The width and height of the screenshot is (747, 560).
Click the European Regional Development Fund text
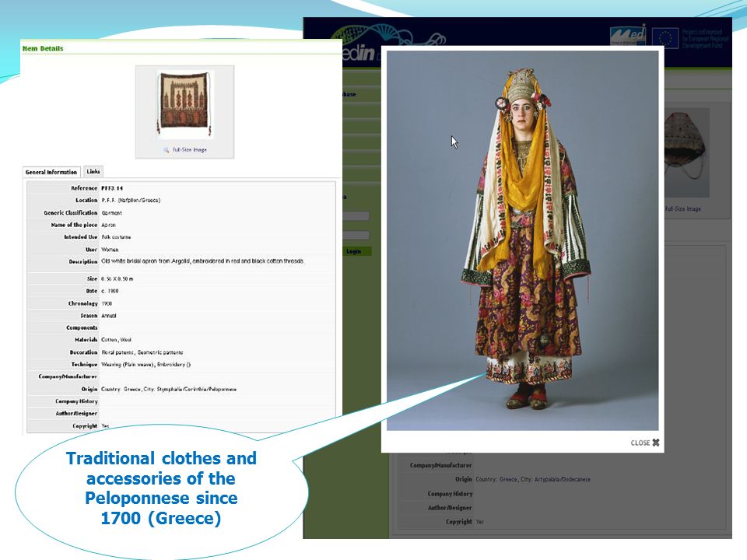705,39
